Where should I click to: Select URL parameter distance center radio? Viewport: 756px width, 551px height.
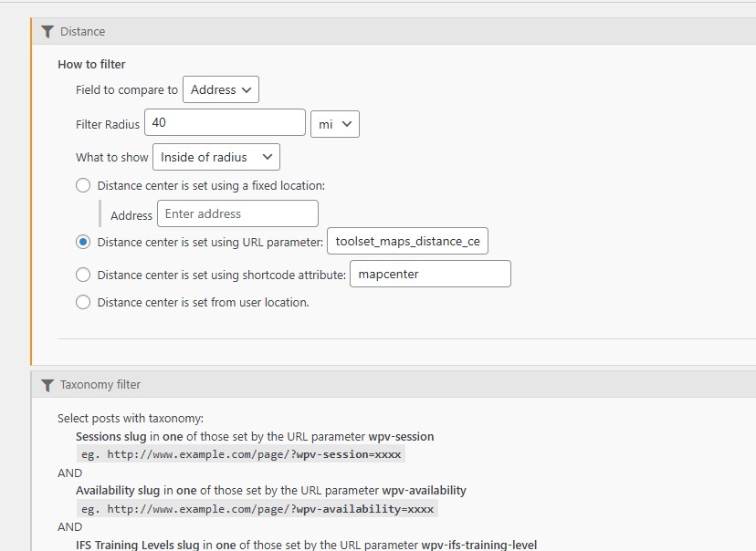pyautogui.click(x=83, y=243)
